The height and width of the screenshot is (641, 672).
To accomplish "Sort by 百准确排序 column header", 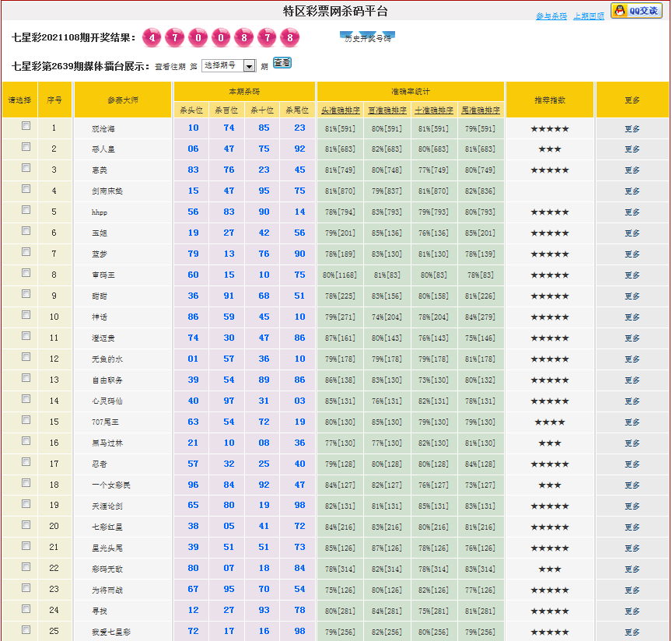I will pos(387,110).
